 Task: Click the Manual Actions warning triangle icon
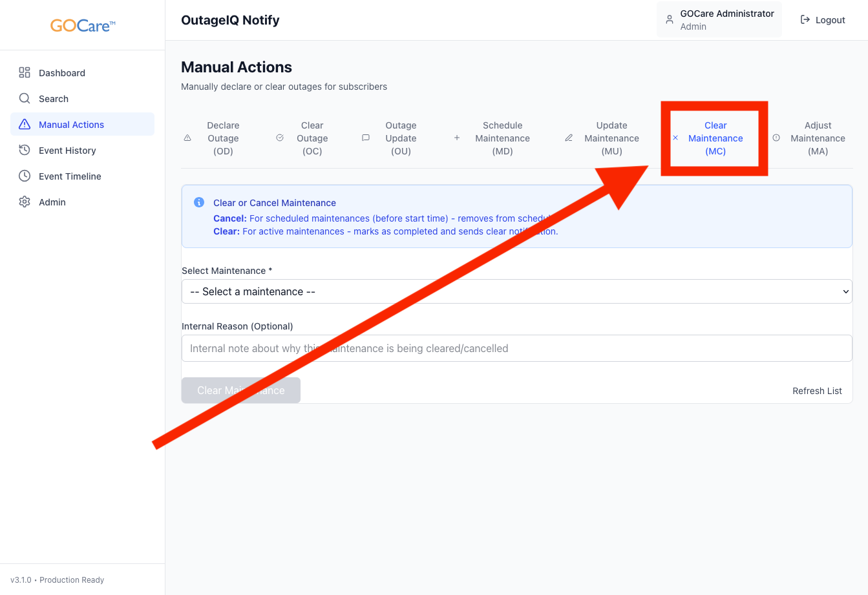(x=25, y=125)
